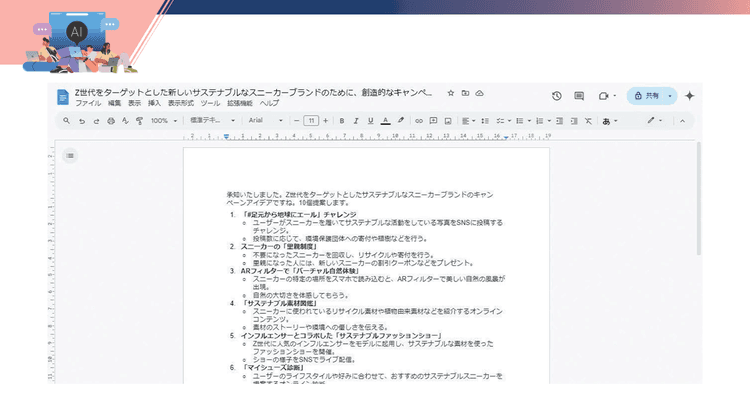Click the Google Docs home icon
The height and width of the screenshot is (394, 750).
[x=63, y=97]
